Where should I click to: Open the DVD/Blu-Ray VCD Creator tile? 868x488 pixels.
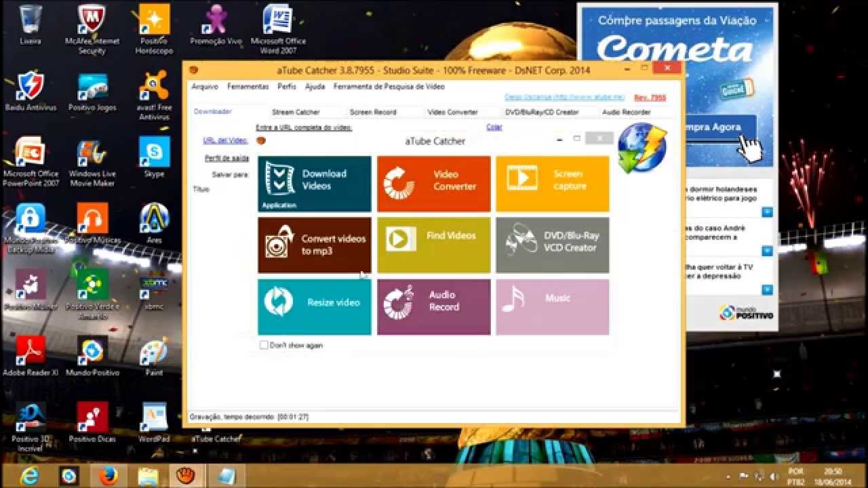click(x=553, y=245)
